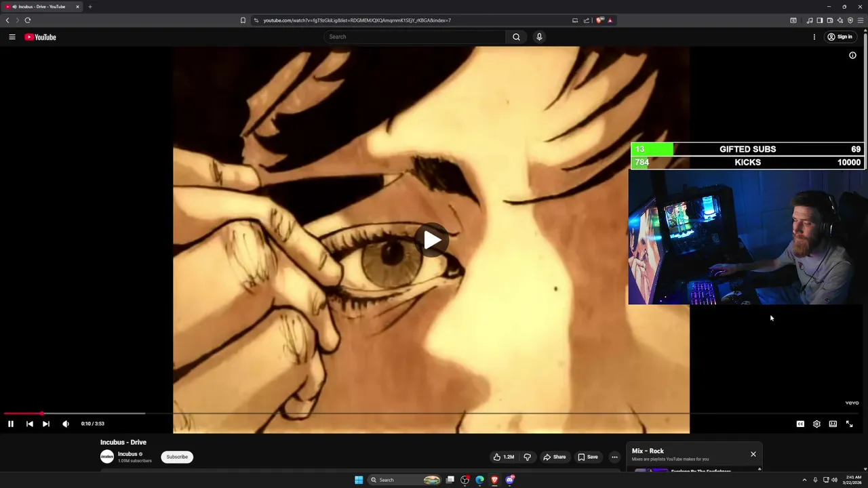Mute the video volume speaker

tap(66, 424)
